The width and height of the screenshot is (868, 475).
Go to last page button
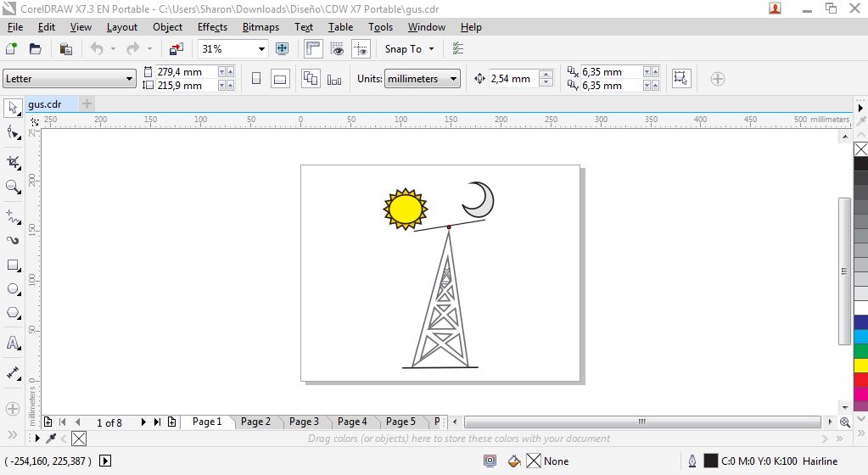point(157,422)
